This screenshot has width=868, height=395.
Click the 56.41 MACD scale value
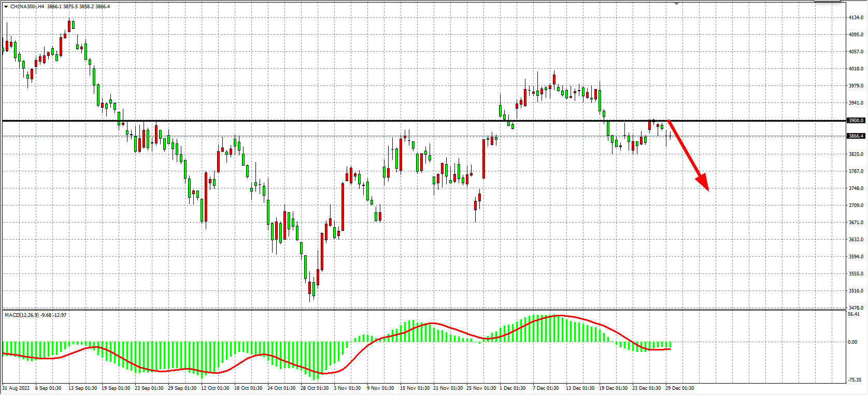[x=853, y=314]
